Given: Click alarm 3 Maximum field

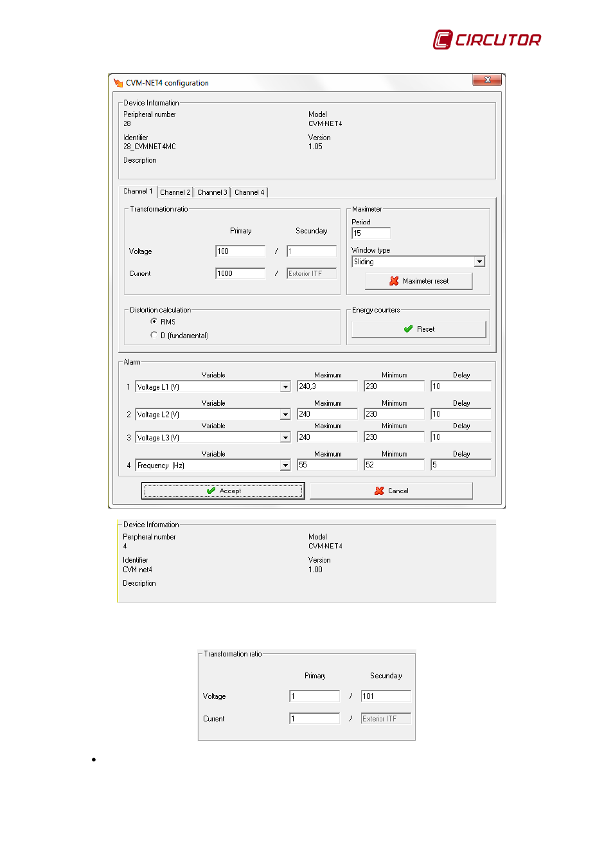Looking at the screenshot, I should tap(327, 437).
